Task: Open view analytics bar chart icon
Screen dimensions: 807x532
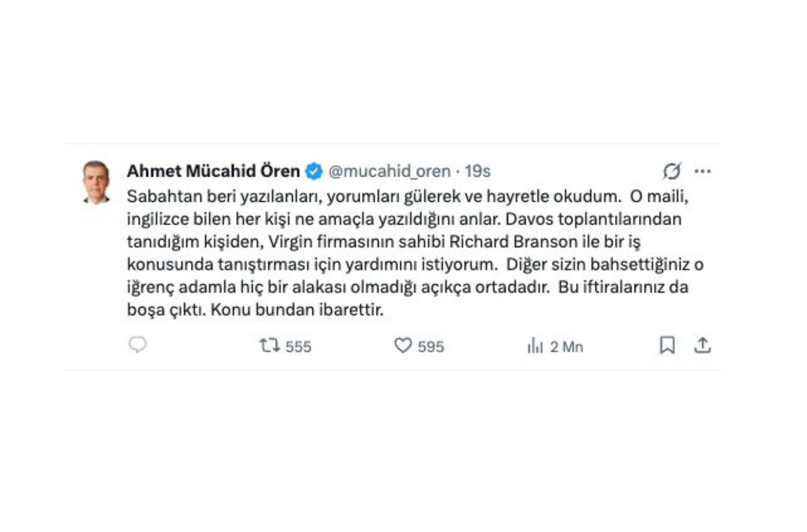Action: (535, 347)
